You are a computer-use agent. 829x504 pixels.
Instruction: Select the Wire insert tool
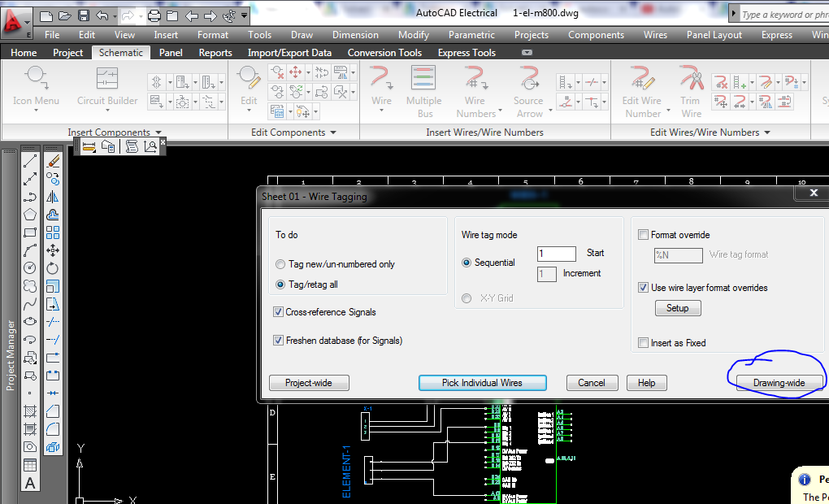tap(381, 87)
